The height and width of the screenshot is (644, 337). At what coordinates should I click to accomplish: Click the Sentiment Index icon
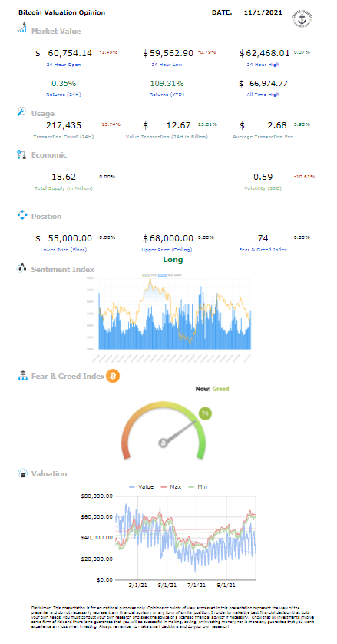(x=21, y=268)
